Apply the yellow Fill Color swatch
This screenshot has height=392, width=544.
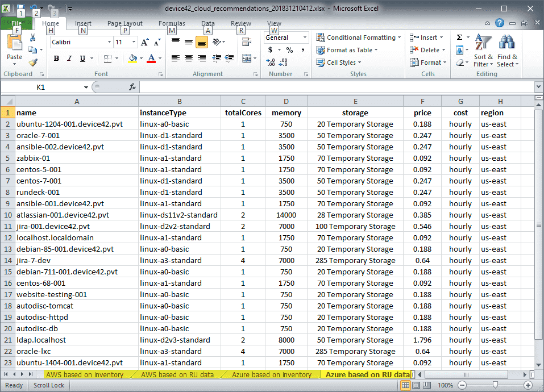[132, 58]
